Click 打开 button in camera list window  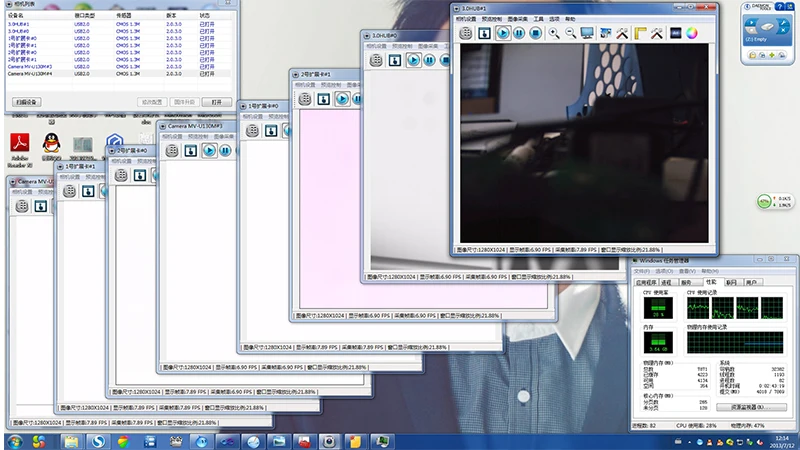pos(217,102)
